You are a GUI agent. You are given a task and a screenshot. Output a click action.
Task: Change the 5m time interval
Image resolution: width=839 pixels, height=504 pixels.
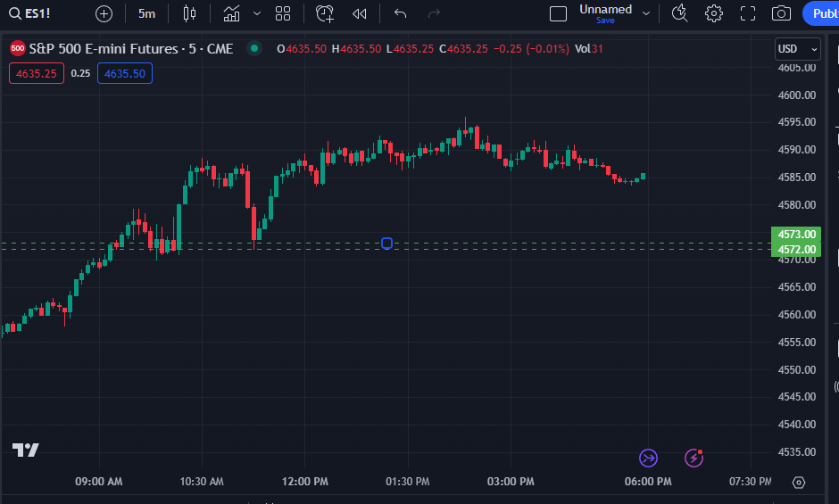click(146, 14)
